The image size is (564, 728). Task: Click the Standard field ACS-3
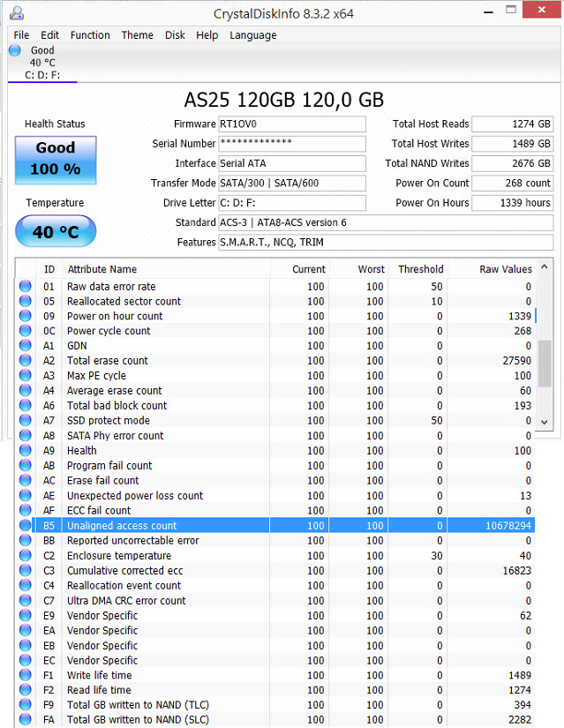click(386, 222)
